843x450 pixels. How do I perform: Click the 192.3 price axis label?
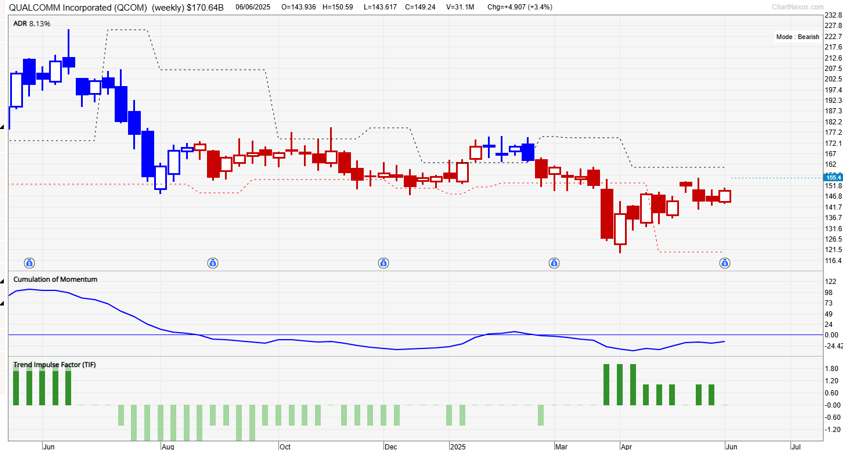(x=833, y=101)
